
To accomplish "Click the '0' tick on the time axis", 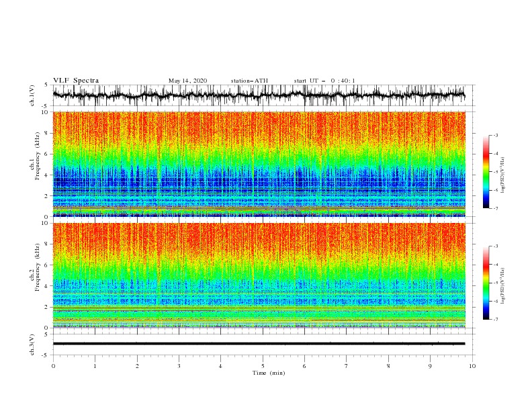I will pyautogui.click(x=53, y=366).
